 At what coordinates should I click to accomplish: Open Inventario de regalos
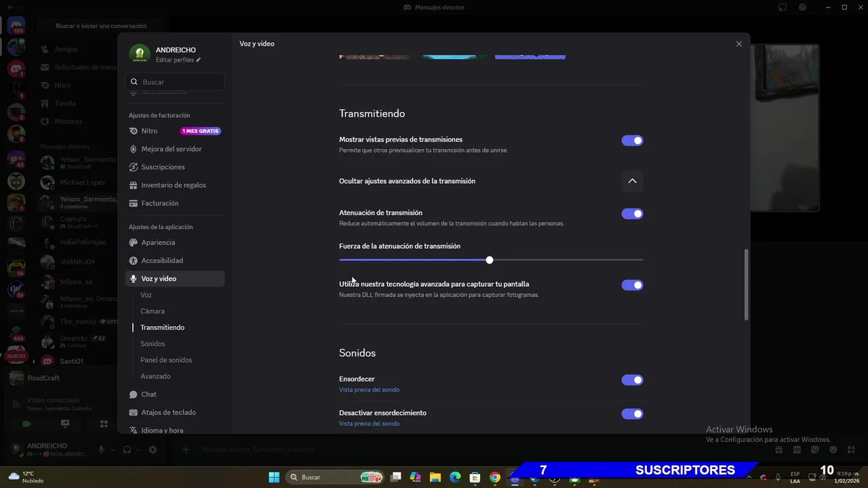(175, 185)
